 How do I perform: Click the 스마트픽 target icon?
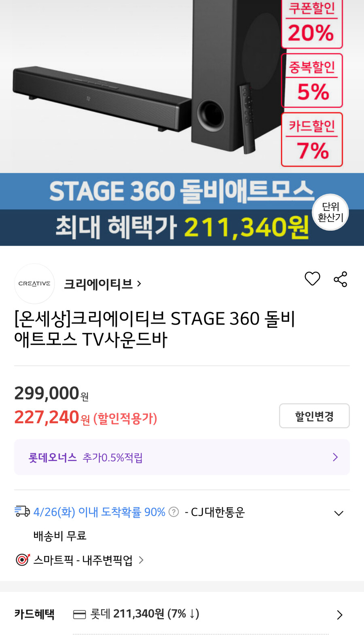[22, 560]
